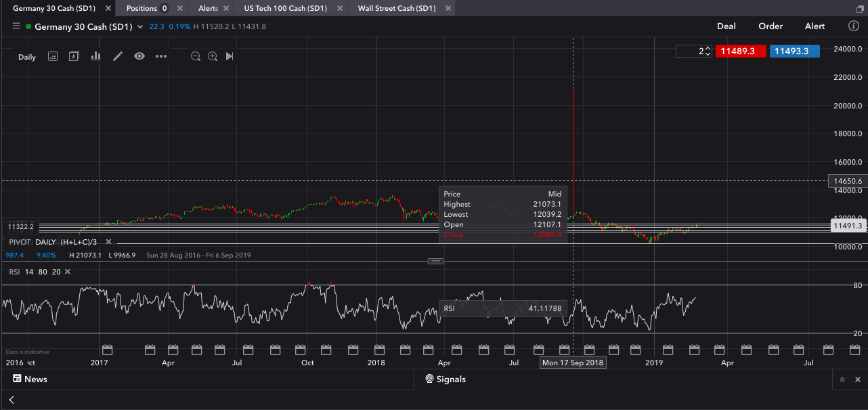This screenshot has height=410, width=868.
Task: Click the L 9966.9 low value
Action: [122, 255]
